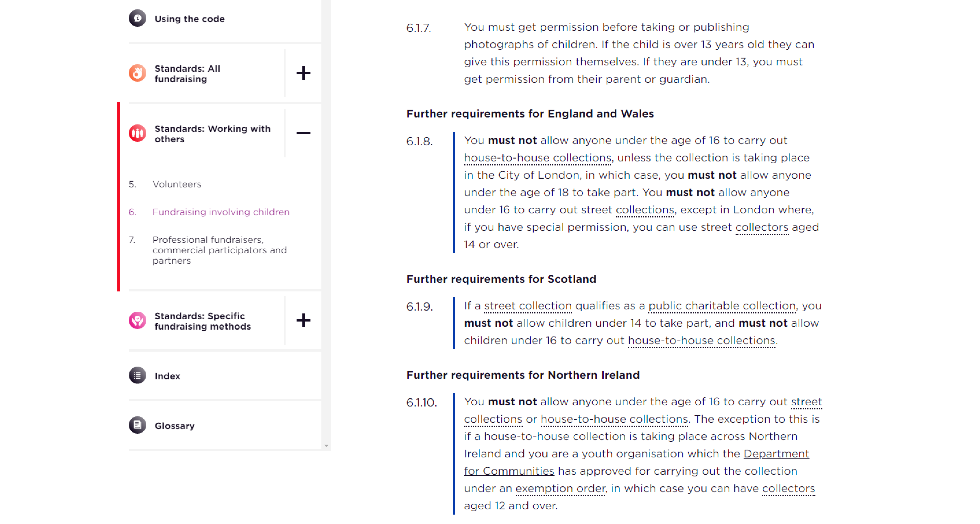Click the Using the code info icon
Image resolution: width=980 pixels, height=524 pixels.
(x=137, y=18)
